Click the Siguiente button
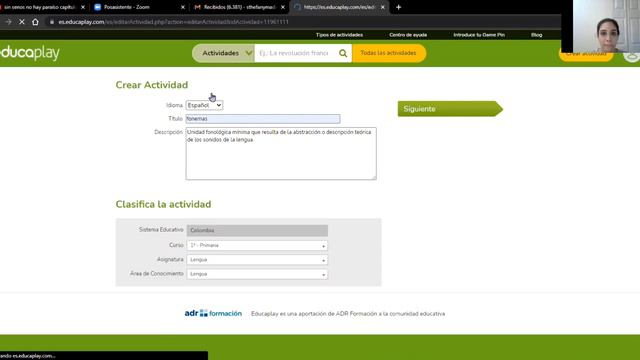This screenshot has width=640, height=360. pyautogui.click(x=450, y=109)
